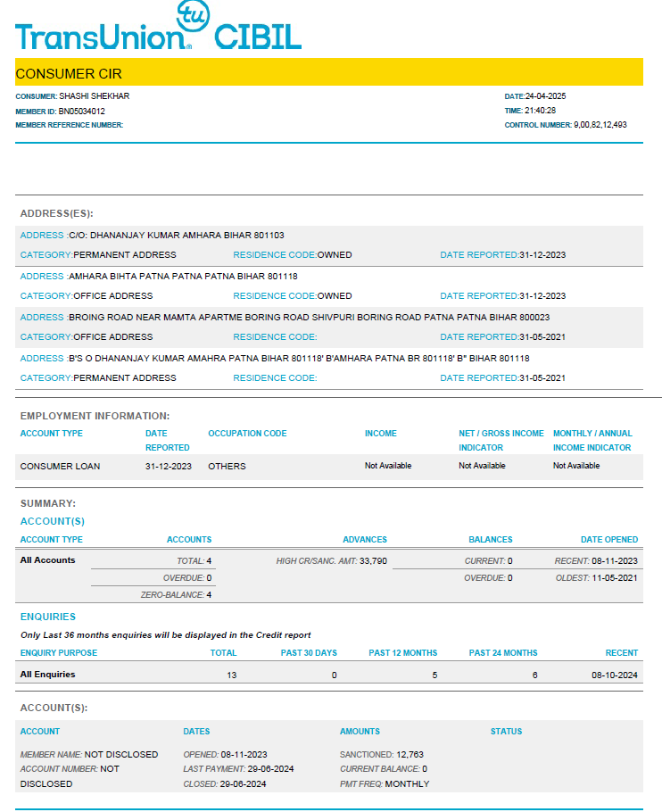Select control number 9,00,82,12,493
The height and width of the screenshot is (812, 662).
(x=600, y=125)
